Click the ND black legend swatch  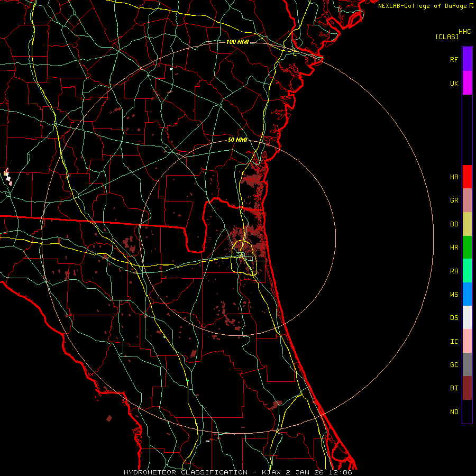click(x=467, y=411)
